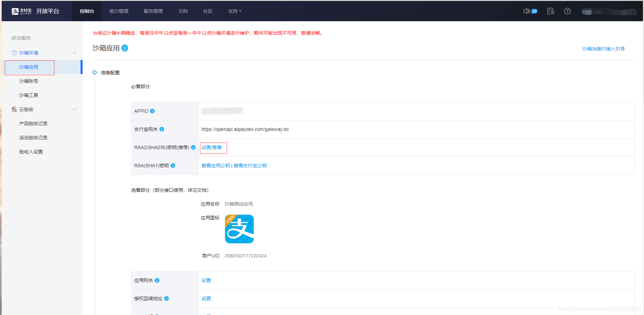Click the Alipay 开放平台 logo

coord(35,11)
